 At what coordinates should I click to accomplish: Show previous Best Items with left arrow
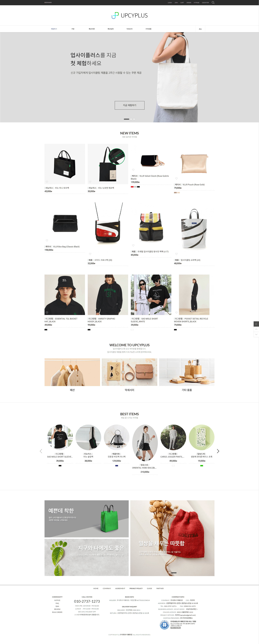coord(41,451)
